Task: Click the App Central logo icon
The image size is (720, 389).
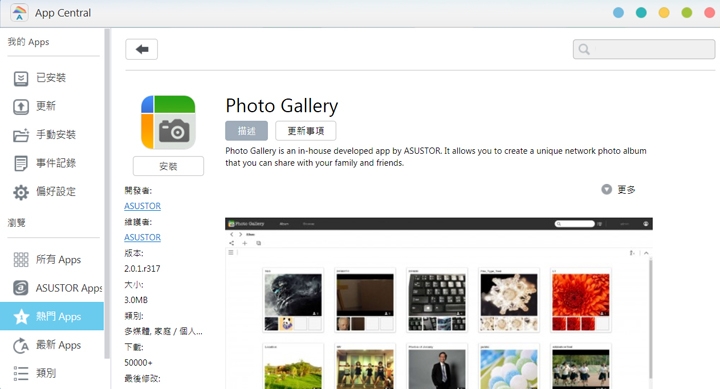Action: tap(19, 13)
